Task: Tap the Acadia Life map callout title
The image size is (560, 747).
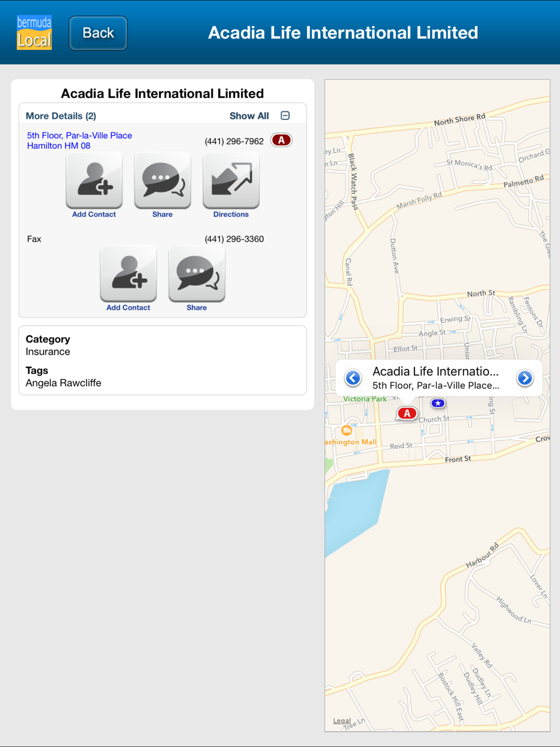Action: point(435,371)
